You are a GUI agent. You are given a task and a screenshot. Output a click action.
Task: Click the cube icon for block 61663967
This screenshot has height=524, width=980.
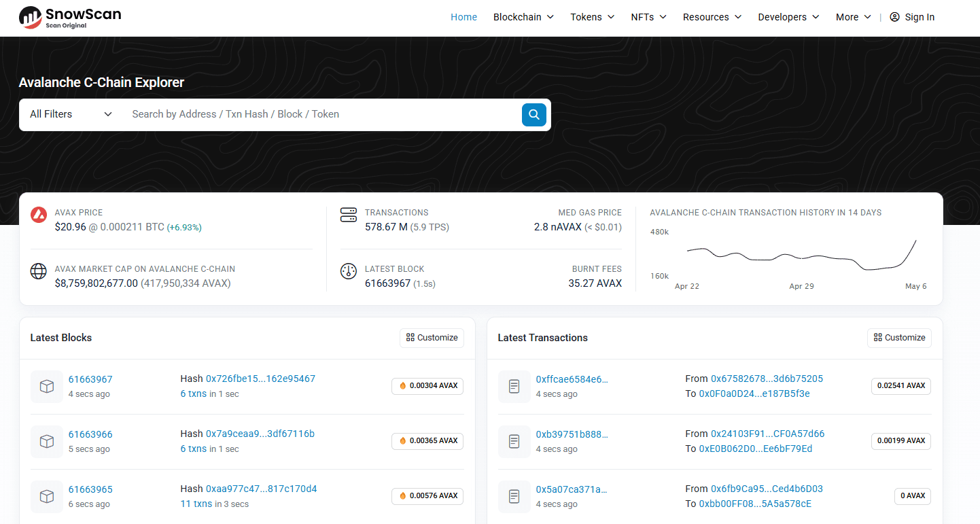tap(47, 386)
